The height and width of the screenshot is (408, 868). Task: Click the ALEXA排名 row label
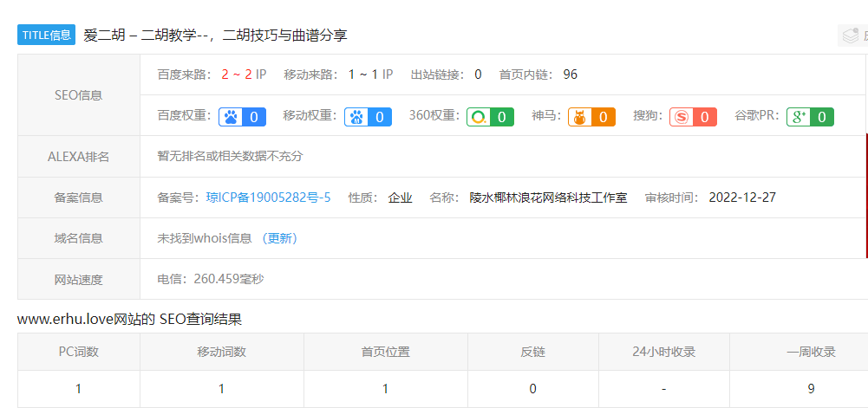79,157
